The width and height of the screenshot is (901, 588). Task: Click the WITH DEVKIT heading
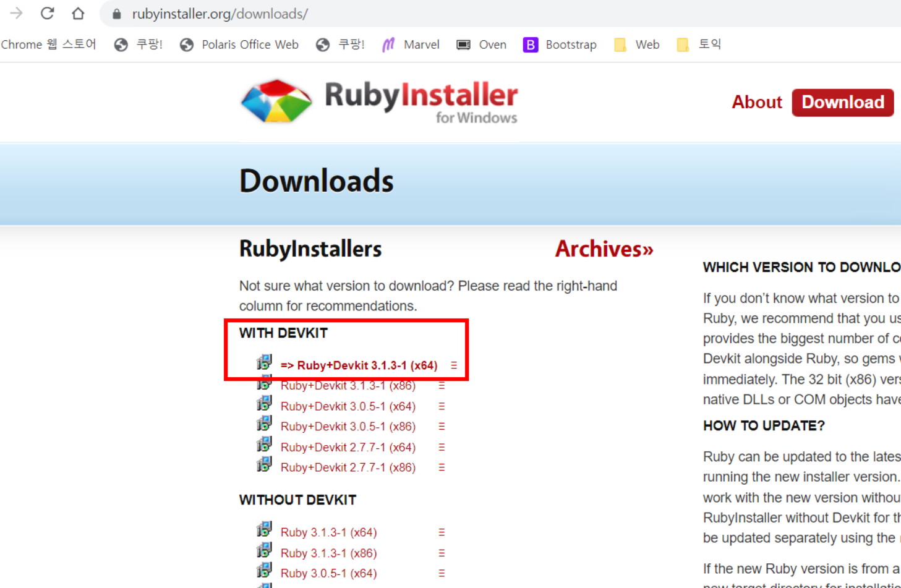(x=283, y=333)
